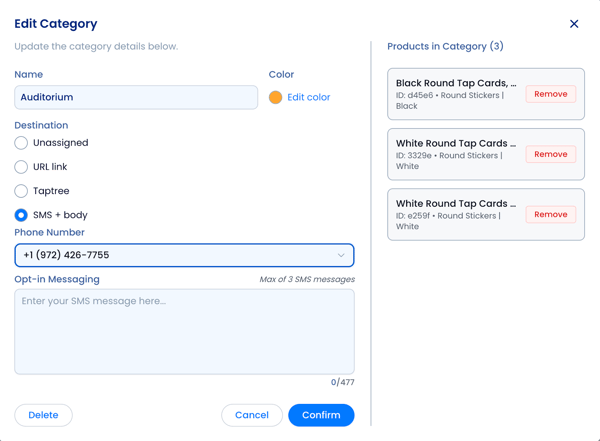This screenshot has height=441, width=600.
Task: Select the SMS + body radio button
Action: click(x=21, y=215)
